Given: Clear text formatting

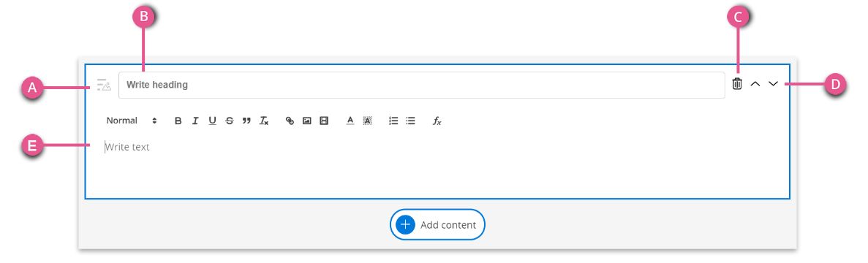Looking at the screenshot, I should click(x=264, y=121).
